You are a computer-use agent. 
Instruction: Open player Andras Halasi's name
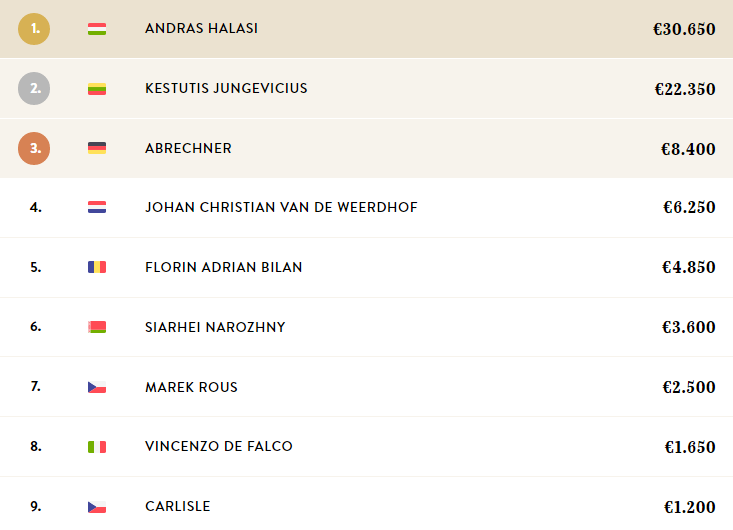click(x=201, y=29)
